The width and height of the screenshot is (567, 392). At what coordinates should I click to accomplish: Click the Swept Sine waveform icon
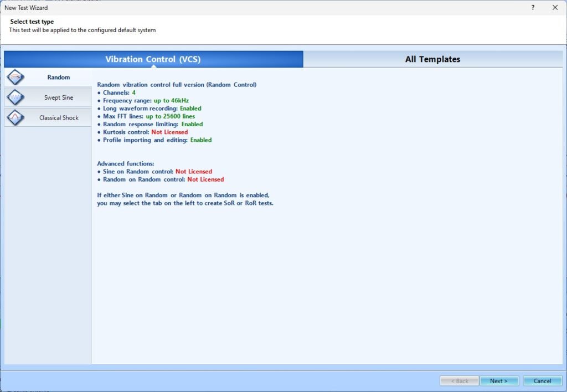pos(15,98)
